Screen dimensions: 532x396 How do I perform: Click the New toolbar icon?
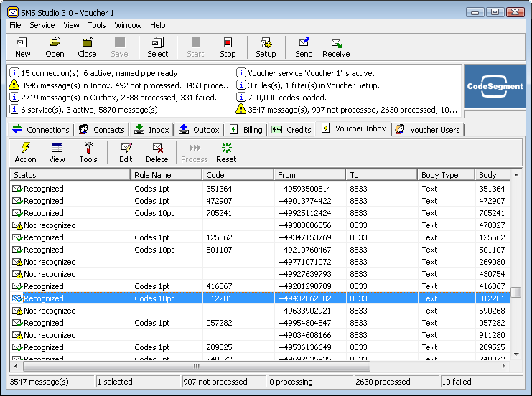(x=23, y=47)
